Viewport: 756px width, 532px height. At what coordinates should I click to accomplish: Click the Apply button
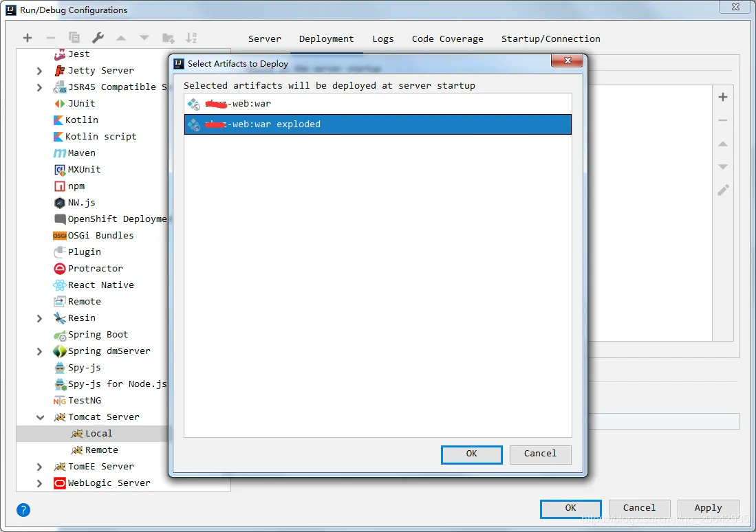(708, 508)
